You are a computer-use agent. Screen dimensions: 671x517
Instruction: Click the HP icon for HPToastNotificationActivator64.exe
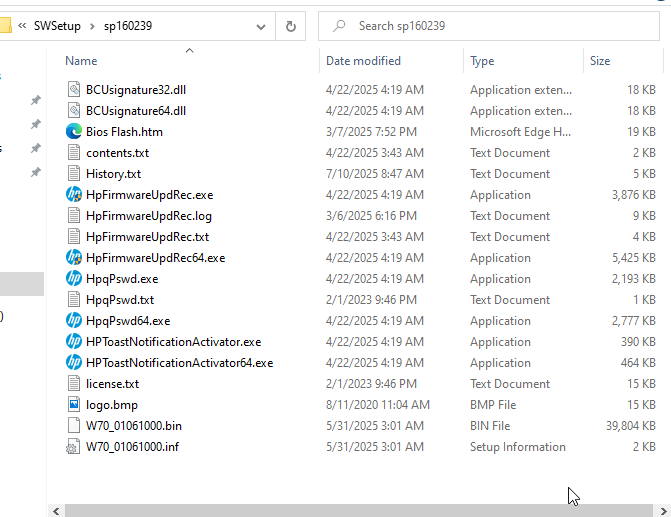[74, 362]
